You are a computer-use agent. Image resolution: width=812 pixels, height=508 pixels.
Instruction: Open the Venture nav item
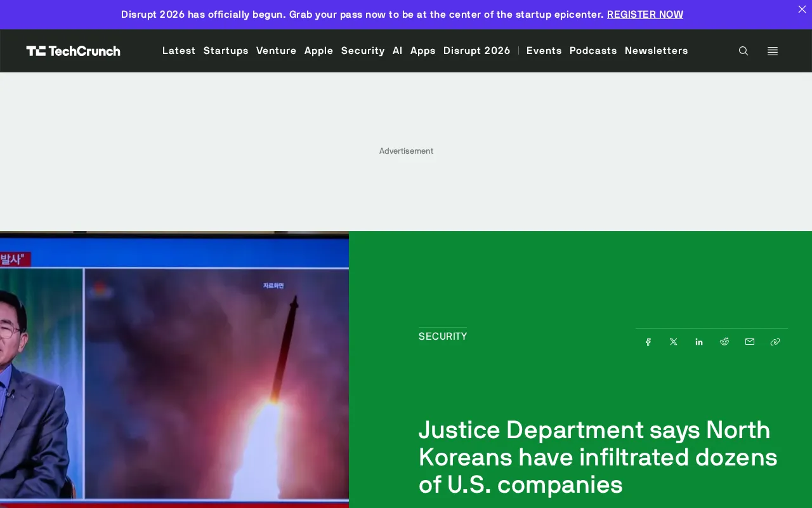tap(277, 50)
